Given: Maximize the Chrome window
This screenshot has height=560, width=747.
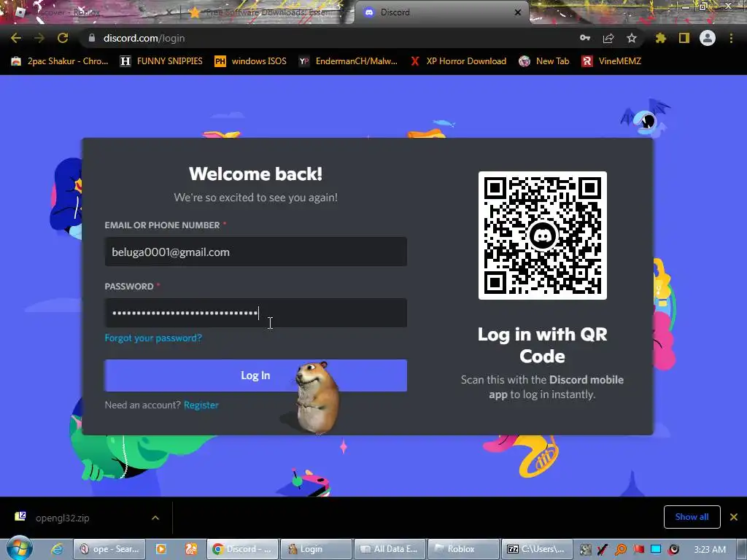Looking at the screenshot, I should (x=703, y=7).
